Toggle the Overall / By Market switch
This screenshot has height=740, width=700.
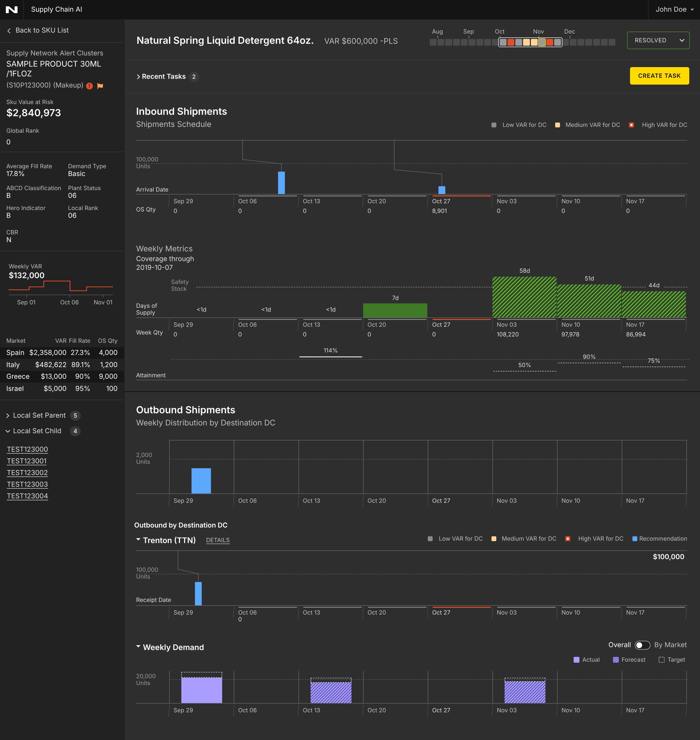click(x=642, y=645)
